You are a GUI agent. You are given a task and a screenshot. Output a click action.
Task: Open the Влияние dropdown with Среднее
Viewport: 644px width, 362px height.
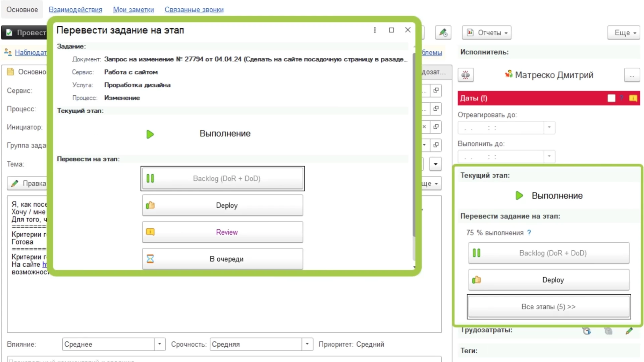pyautogui.click(x=160, y=344)
